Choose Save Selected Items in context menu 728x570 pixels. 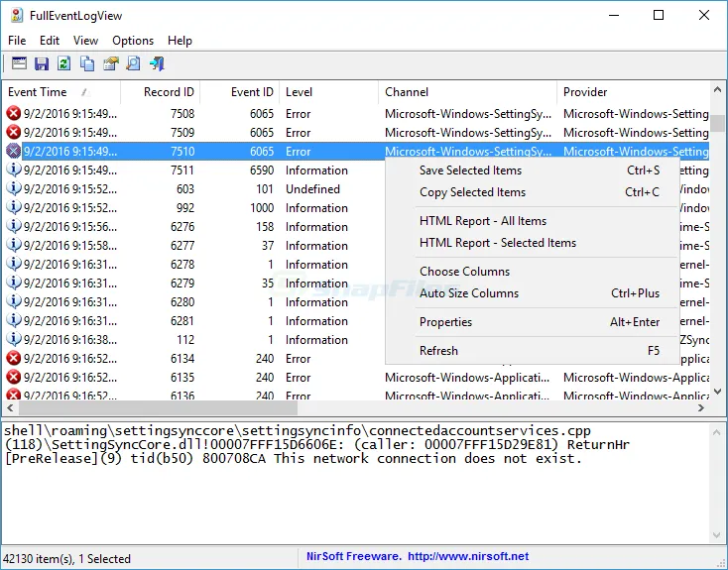tap(533, 171)
